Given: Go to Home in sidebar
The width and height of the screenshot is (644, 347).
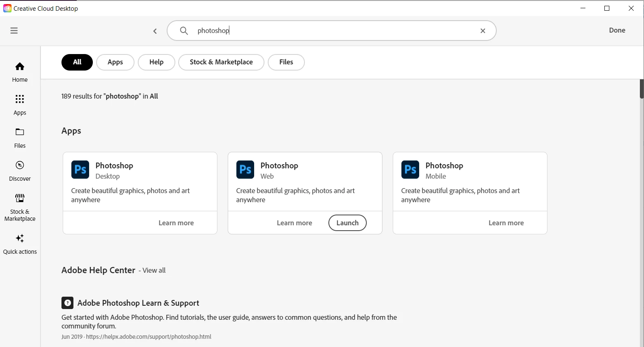Looking at the screenshot, I should (x=20, y=72).
